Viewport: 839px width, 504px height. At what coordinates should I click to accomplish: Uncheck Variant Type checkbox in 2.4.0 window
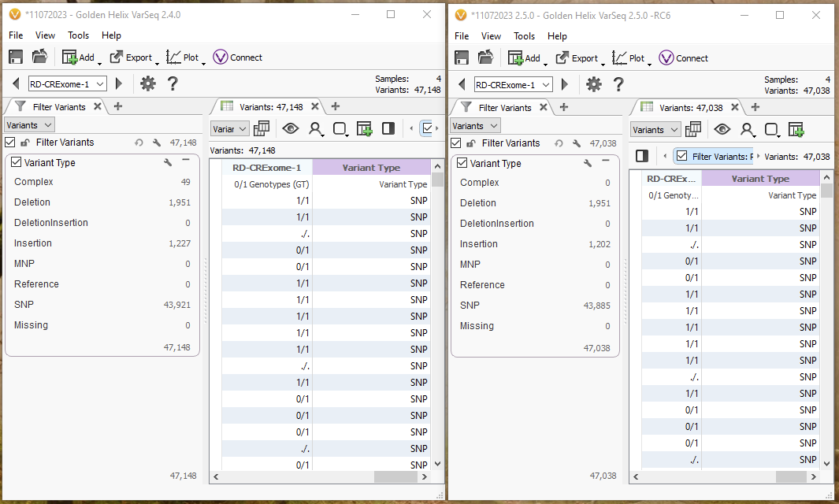pos(16,162)
